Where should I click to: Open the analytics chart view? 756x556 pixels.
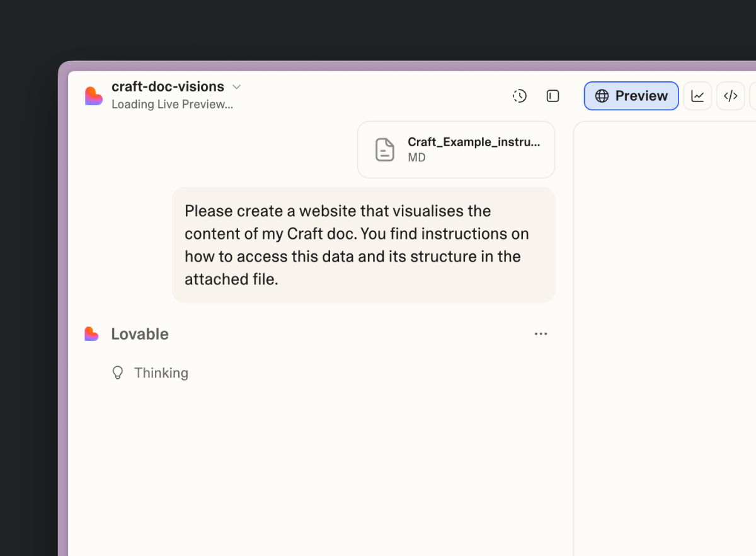coord(697,96)
